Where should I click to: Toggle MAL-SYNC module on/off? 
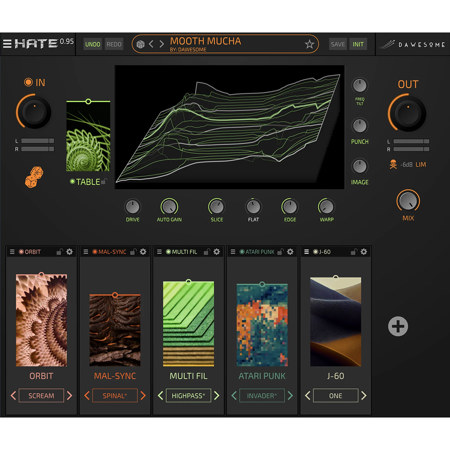pyautogui.click(x=95, y=252)
